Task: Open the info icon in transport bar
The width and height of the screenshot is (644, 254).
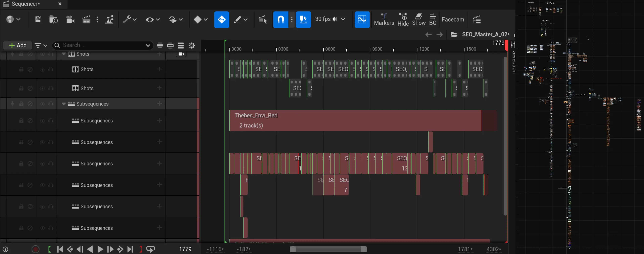Action: pos(5,249)
